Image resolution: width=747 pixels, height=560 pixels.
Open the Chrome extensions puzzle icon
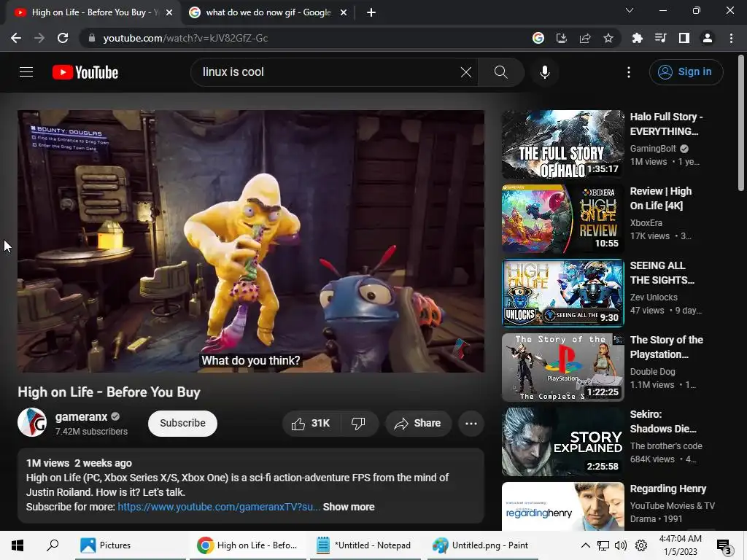pyautogui.click(x=637, y=38)
